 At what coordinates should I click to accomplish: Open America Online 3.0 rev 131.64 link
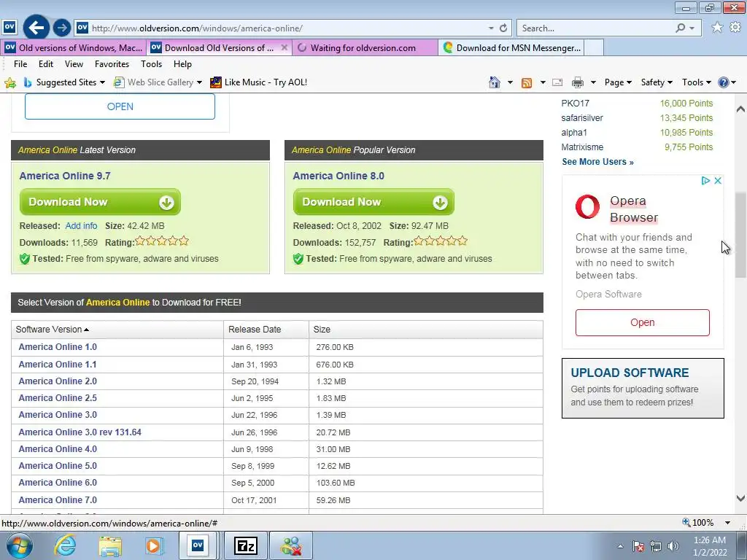click(x=80, y=432)
